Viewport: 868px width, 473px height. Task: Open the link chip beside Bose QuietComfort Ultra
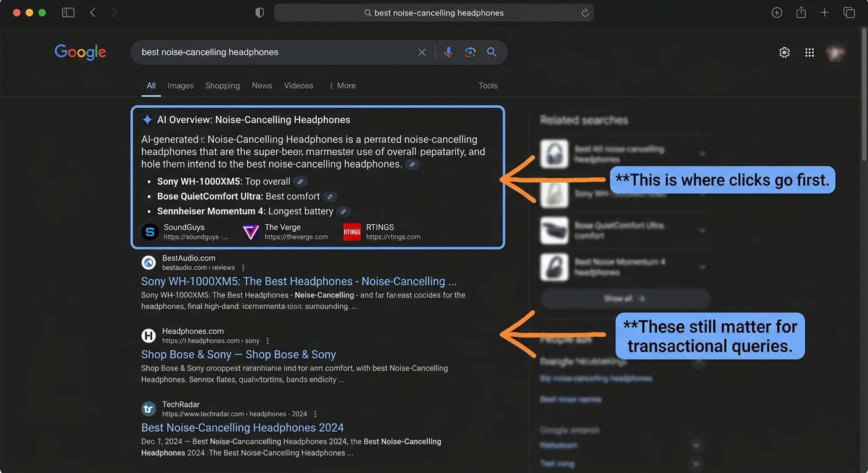tap(330, 196)
